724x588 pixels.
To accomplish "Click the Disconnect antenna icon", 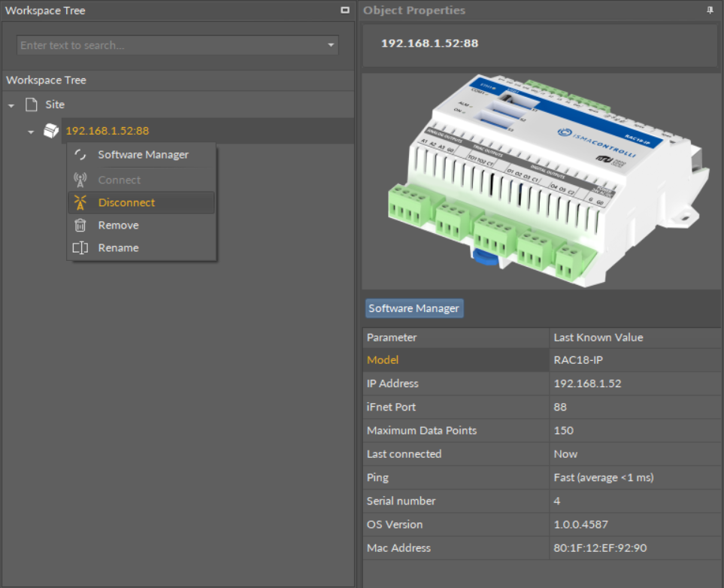I will (x=80, y=202).
